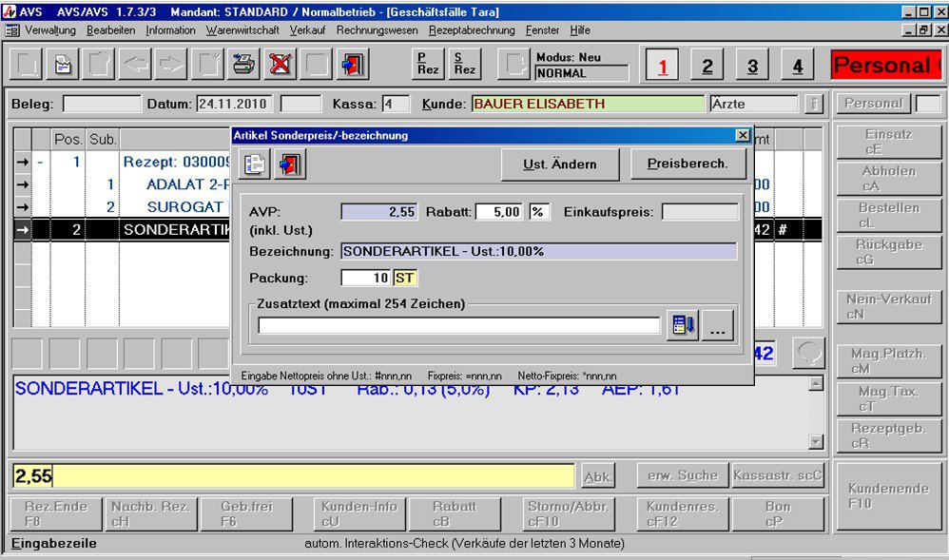Click the Preisberech. button
This screenshot has width=949, height=560.
pos(688,164)
